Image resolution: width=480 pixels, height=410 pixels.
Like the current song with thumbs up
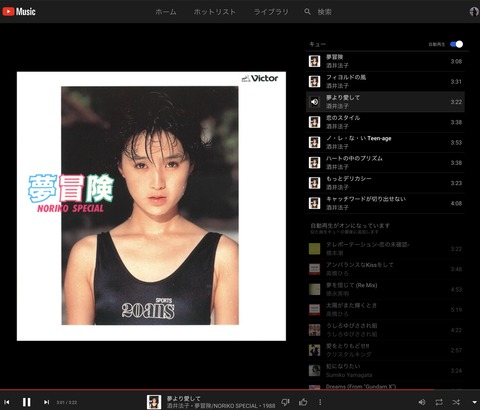coord(303,402)
